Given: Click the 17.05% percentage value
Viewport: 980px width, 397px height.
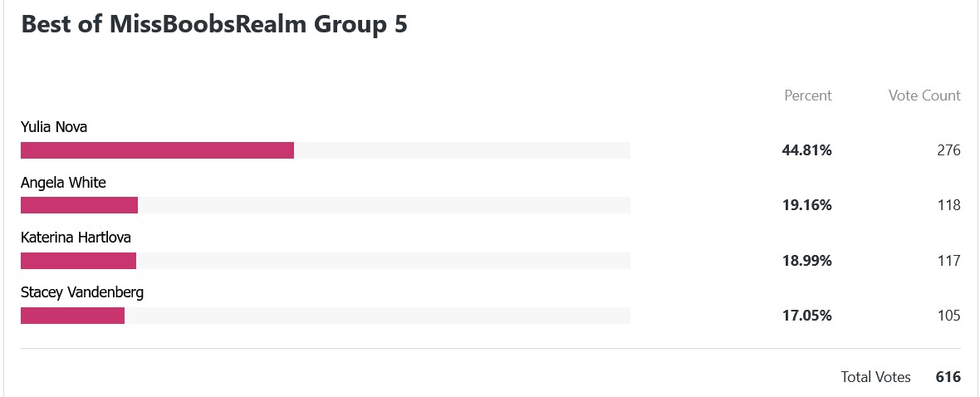Looking at the screenshot, I should [807, 316].
